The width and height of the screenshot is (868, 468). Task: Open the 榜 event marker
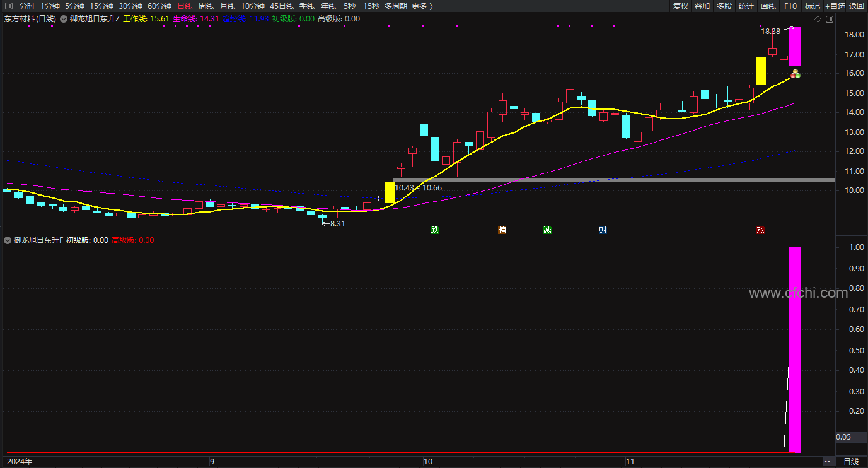(502, 230)
